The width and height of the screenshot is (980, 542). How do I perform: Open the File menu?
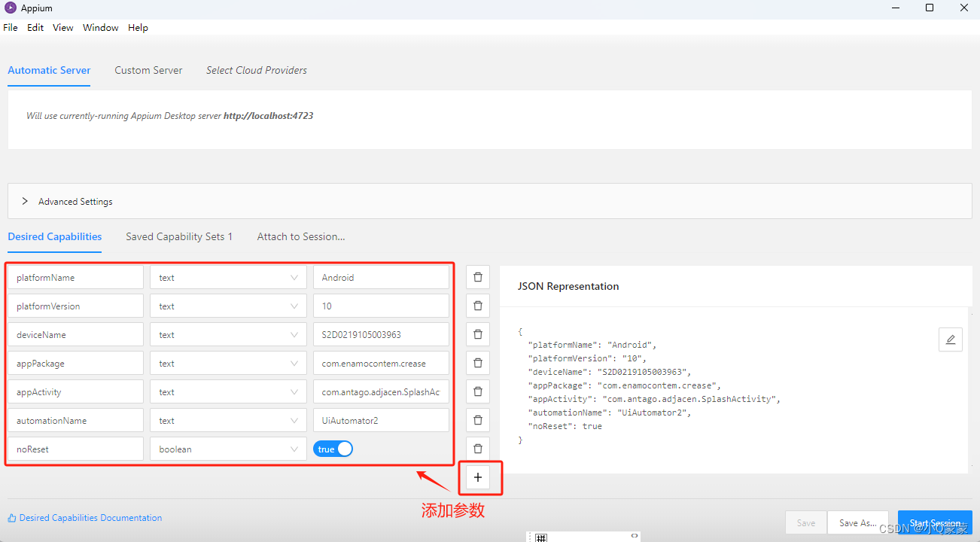click(11, 27)
